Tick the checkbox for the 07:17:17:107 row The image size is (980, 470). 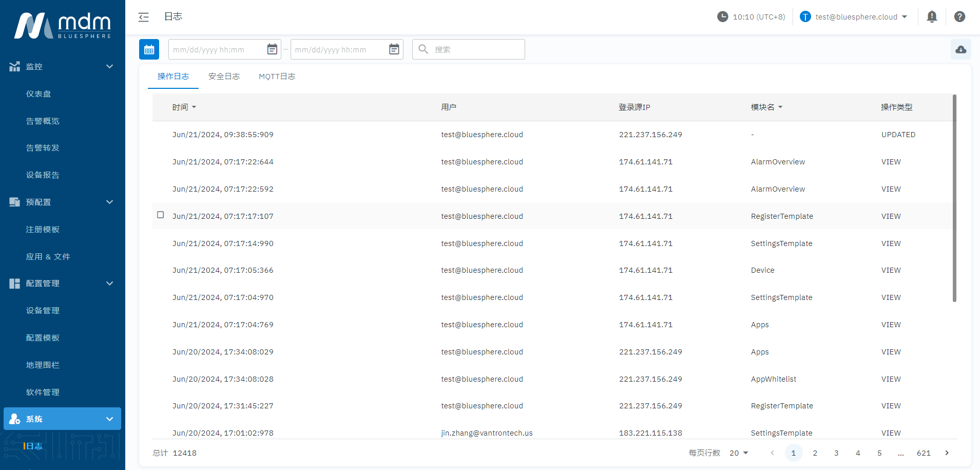(161, 215)
